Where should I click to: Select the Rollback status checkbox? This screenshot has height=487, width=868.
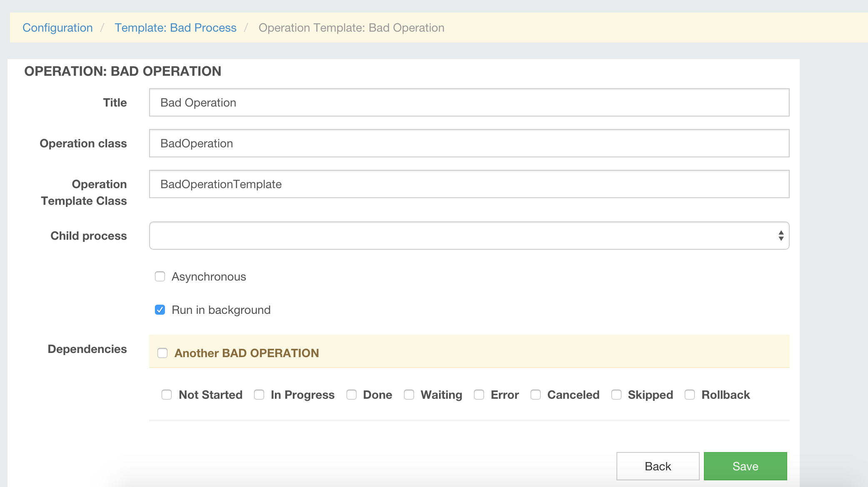690,395
